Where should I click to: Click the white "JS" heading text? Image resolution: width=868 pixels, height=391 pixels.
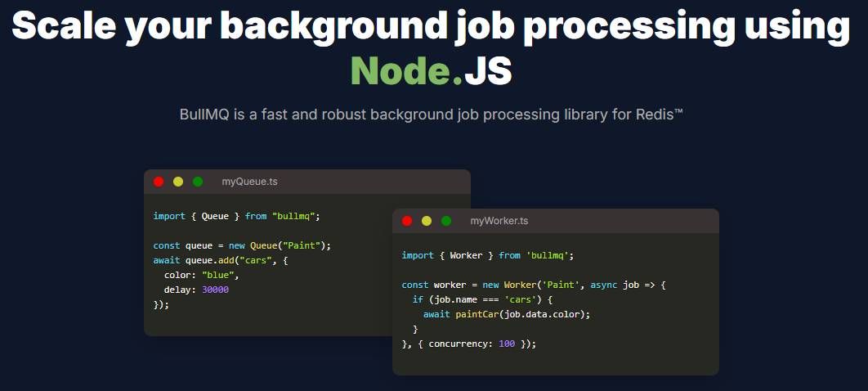tap(488, 72)
